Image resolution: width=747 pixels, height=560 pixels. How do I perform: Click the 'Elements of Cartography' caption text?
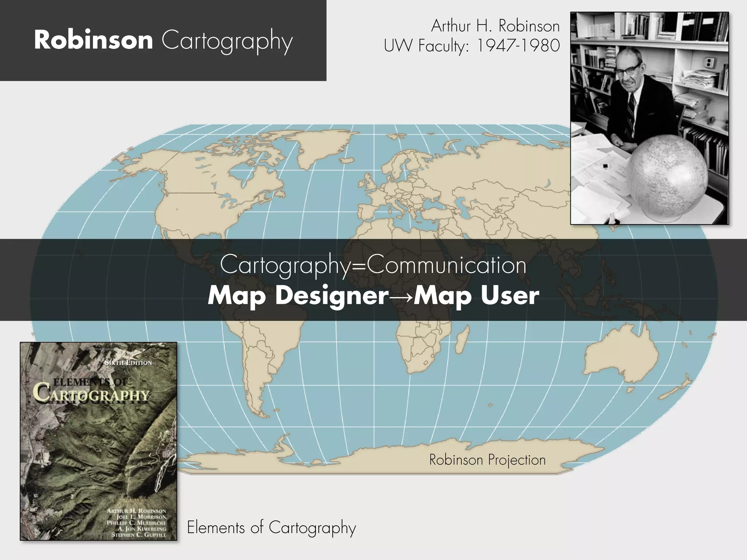click(271, 527)
